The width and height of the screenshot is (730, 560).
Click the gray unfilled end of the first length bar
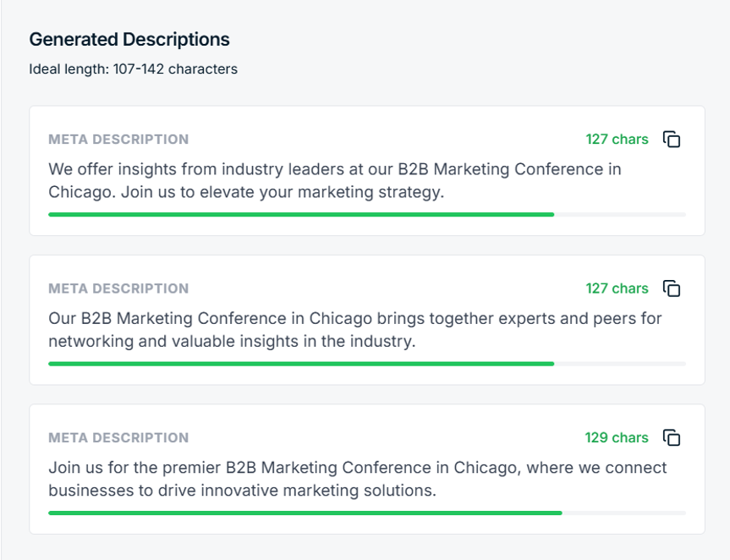click(620, 215)
